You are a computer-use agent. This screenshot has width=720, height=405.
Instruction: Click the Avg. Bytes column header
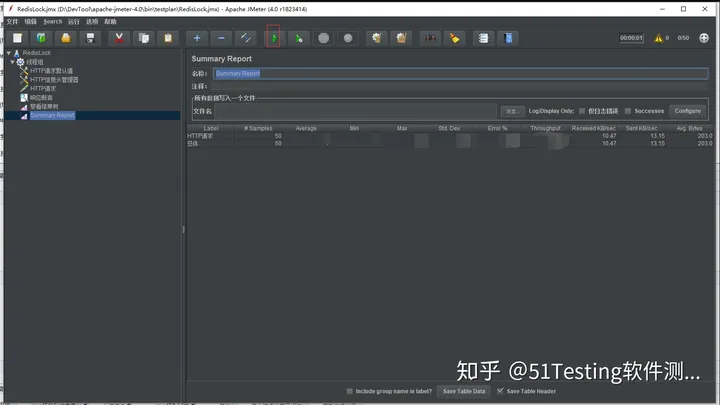coord(689,129)
